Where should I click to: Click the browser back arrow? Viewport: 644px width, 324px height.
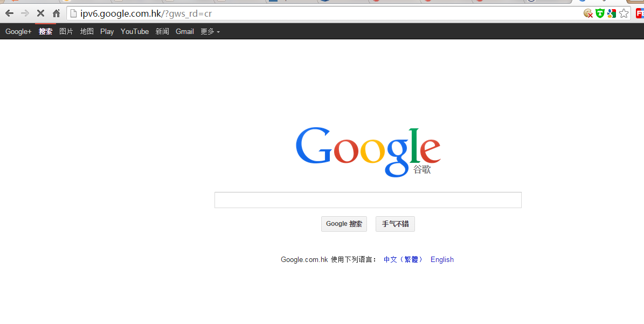[9, 13]
